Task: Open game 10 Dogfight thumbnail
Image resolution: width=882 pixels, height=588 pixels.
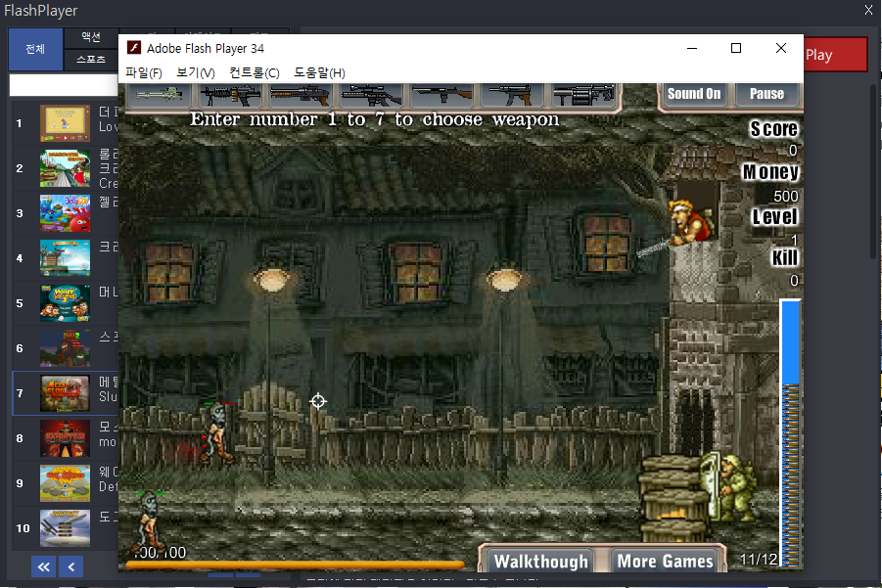Action: 65,528
